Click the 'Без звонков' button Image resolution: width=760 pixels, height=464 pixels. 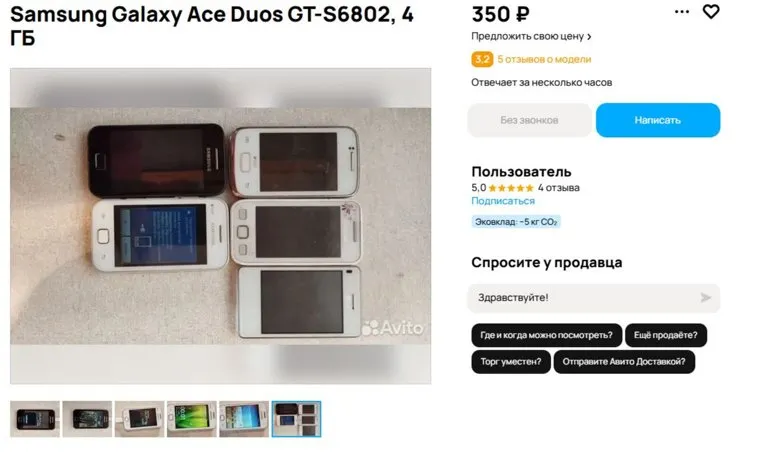click(x=529, y=120)
